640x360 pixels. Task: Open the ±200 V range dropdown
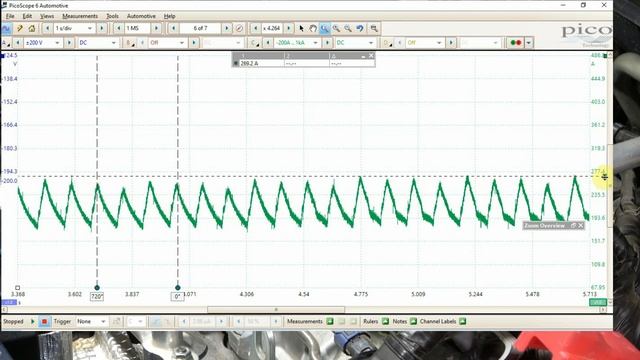tap(57, 43)
